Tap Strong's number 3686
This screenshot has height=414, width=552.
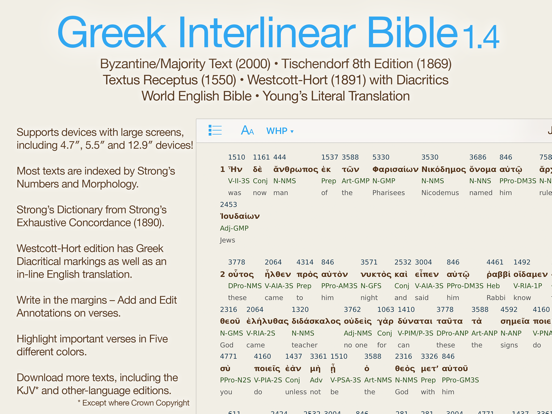tap(478, 157)
